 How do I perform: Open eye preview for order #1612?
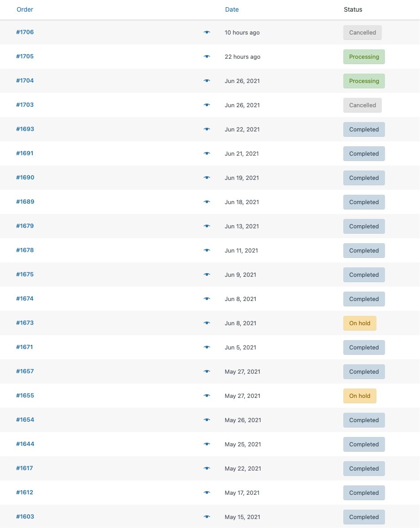click(207, 493)
